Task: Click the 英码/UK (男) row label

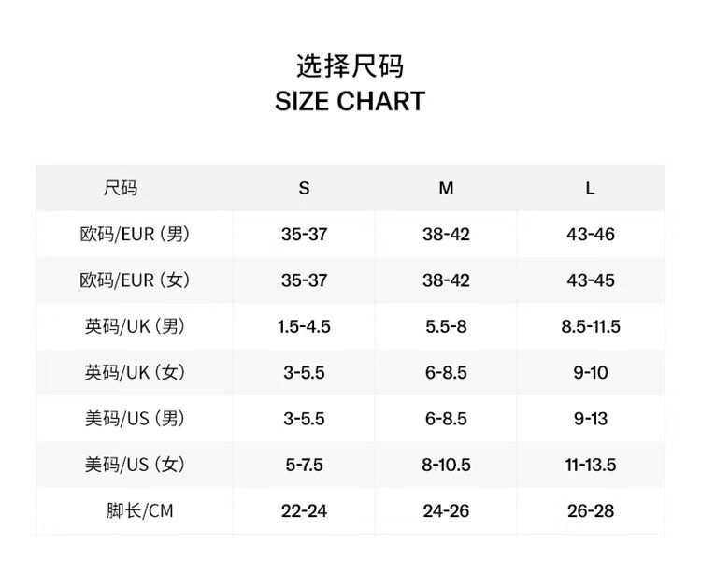Action: click(135, 326)
